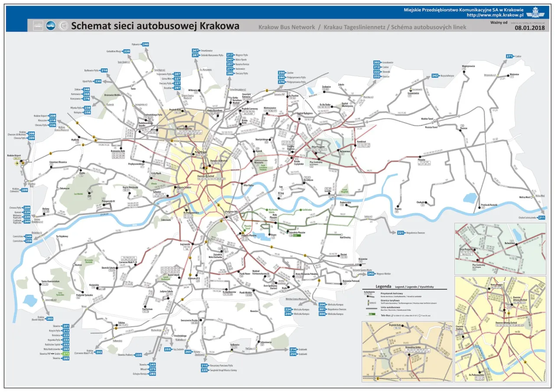Click the Legenda heading above the legend entries
The image size is (555, 392).
(x=384, y=286)
